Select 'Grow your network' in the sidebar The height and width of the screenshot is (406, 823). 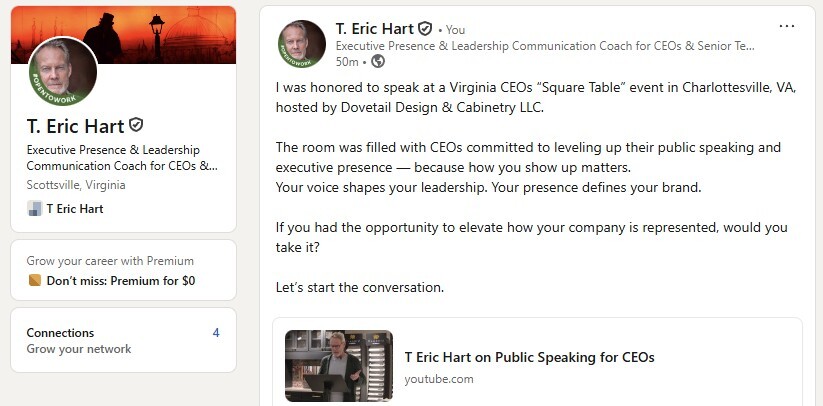79,349
